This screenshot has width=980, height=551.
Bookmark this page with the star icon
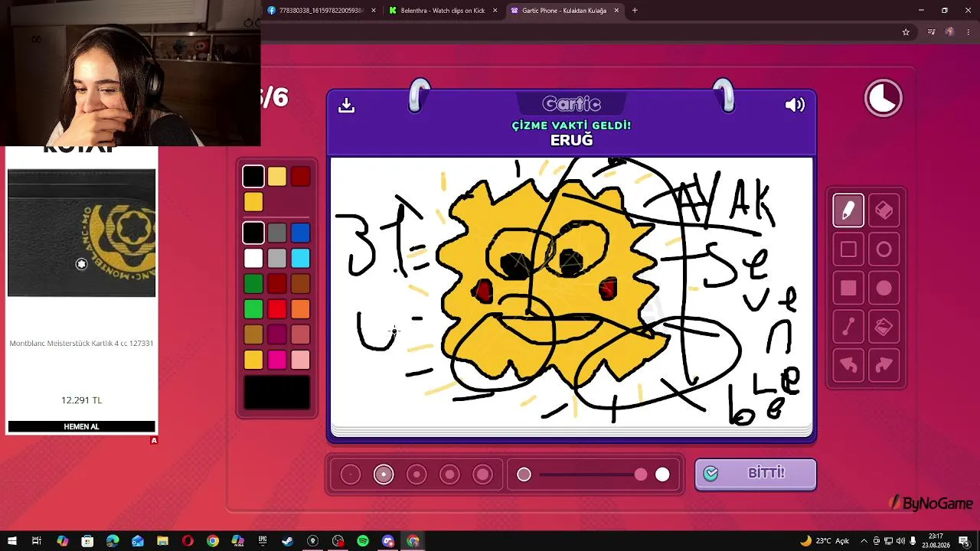906,32
